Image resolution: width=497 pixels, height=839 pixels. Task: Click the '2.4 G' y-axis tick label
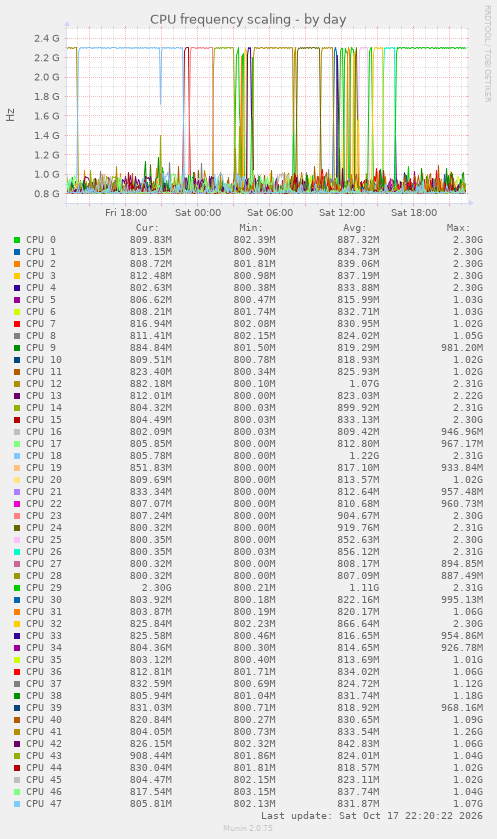[47, 38]
